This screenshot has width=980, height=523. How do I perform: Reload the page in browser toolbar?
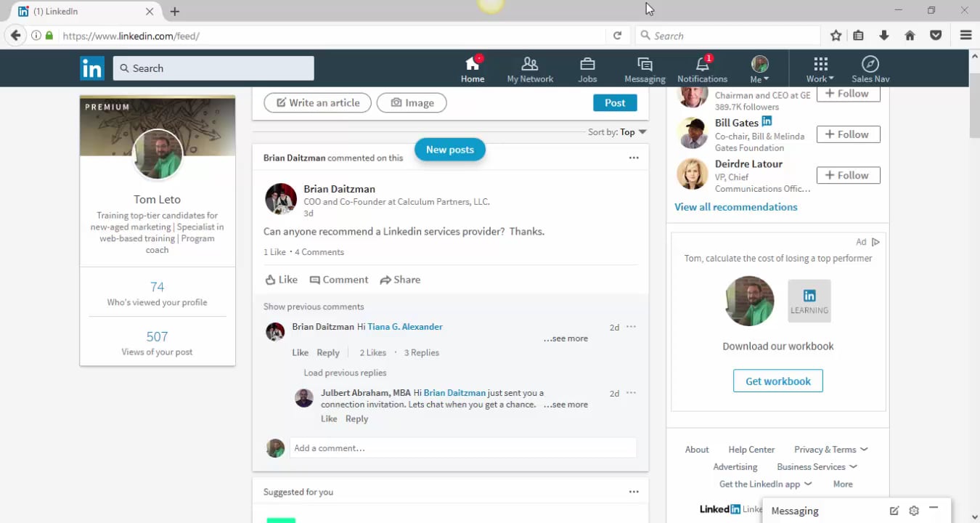[617, 36]
